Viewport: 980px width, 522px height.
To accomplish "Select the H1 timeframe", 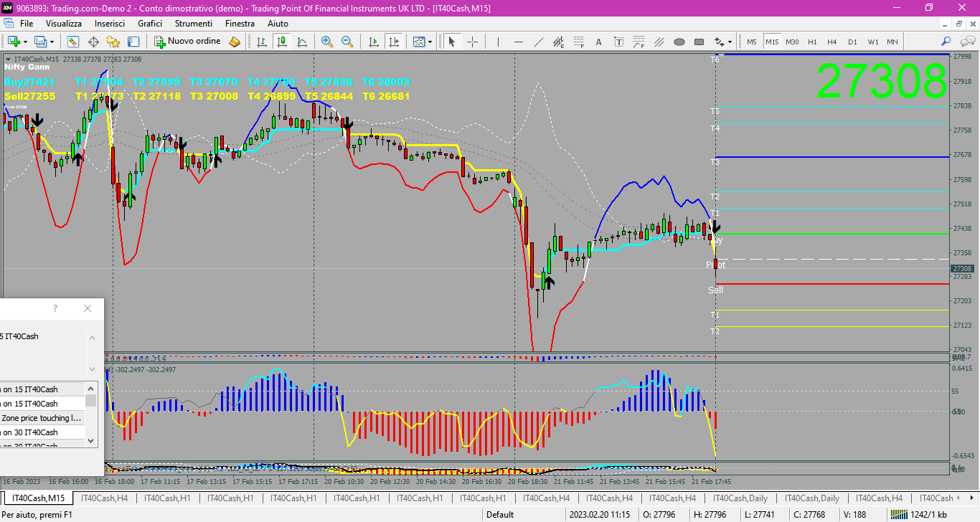I will 812,42.
